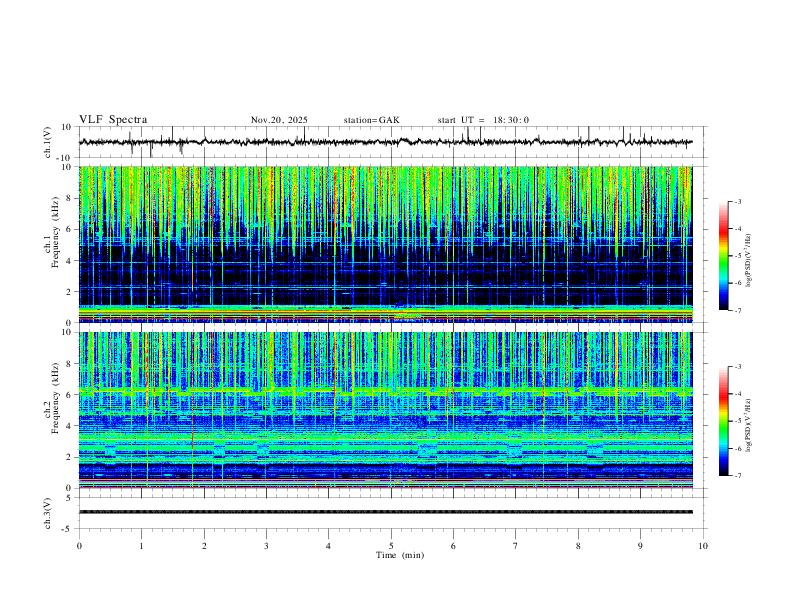Click the "6" tick on the time axis

[x=453, y=546]
